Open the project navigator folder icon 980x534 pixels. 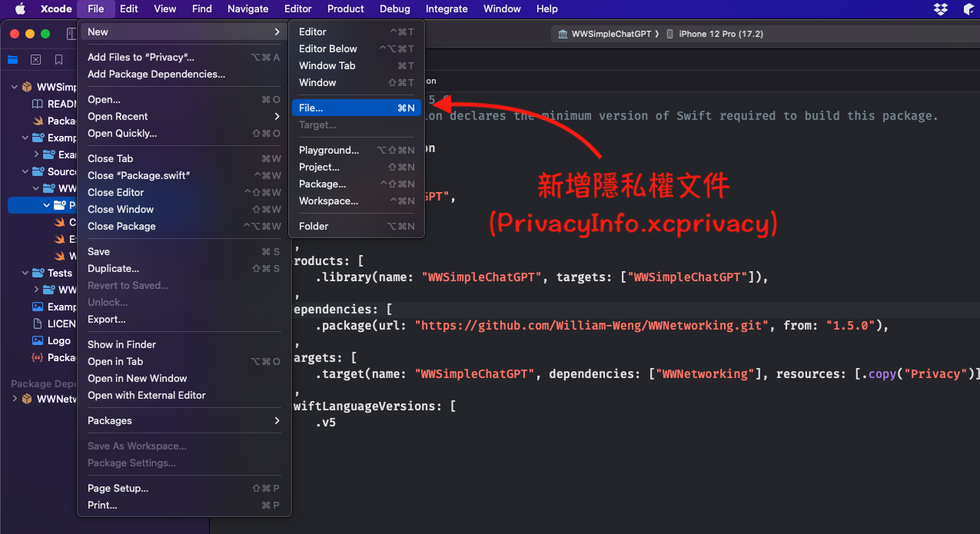[x=13, y=60]
